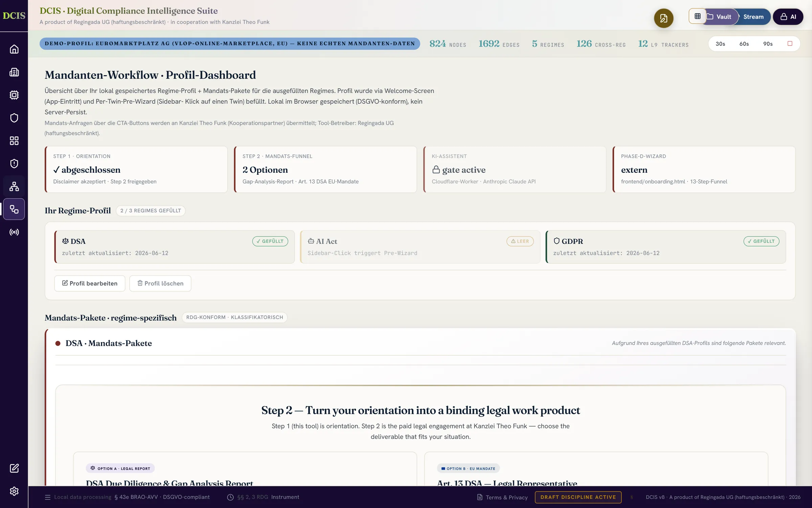Screen dimensions: 812x508
Task: Click the scales icon on DSA card
Action: (x=65, y=241)
